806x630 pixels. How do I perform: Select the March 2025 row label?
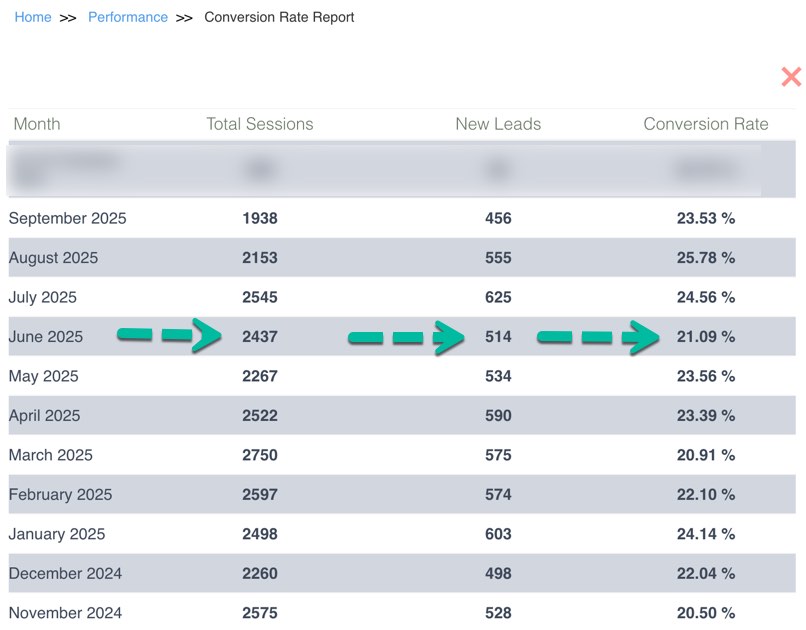(51, 455)
